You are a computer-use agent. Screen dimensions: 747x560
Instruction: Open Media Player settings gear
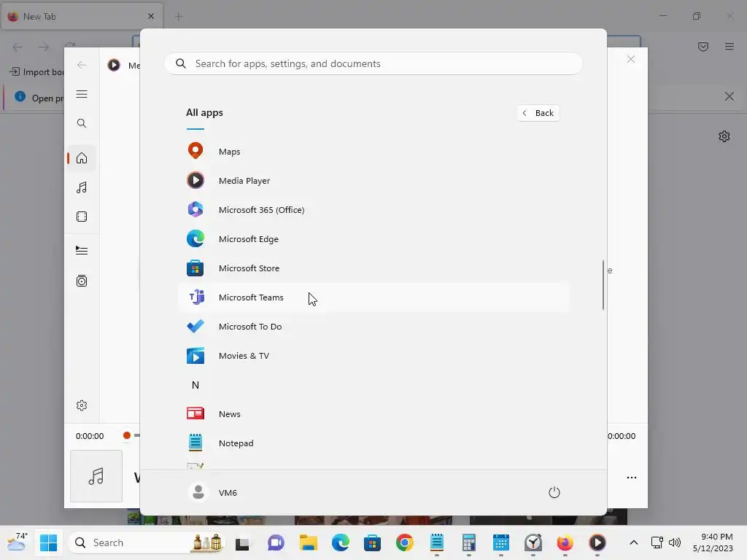pyautogui.click(x=82, y=405)
